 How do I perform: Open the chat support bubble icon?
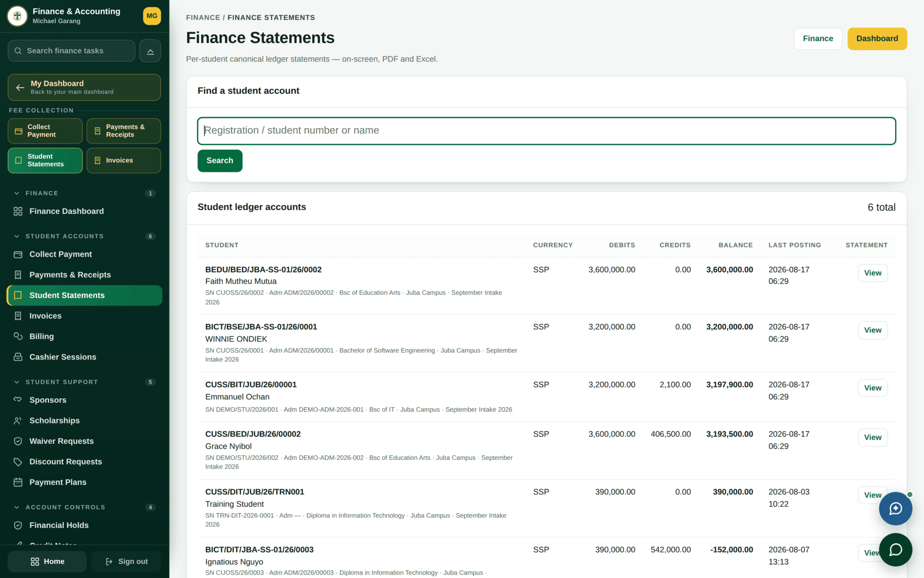[895, 550]
